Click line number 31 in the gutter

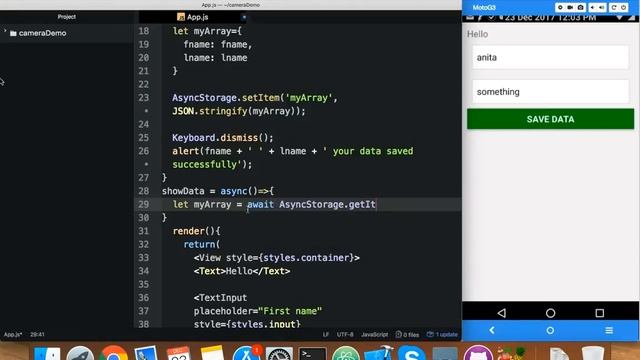(143, 231)
